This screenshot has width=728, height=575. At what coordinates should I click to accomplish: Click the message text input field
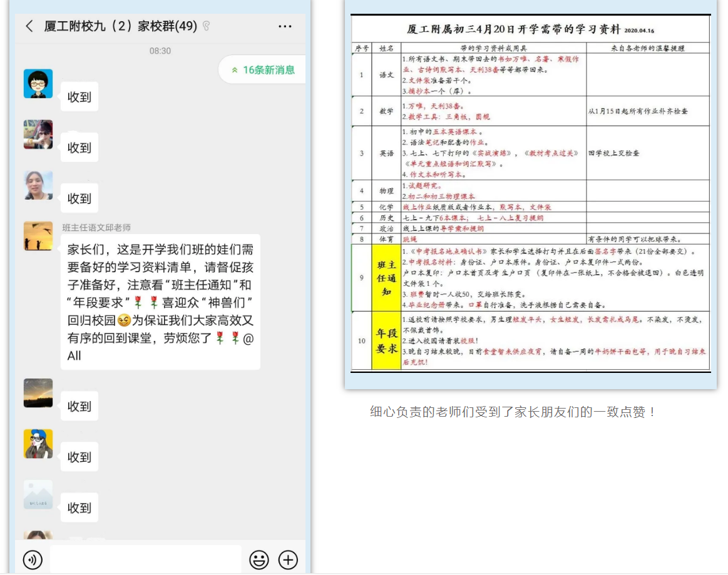click(145, 559)
